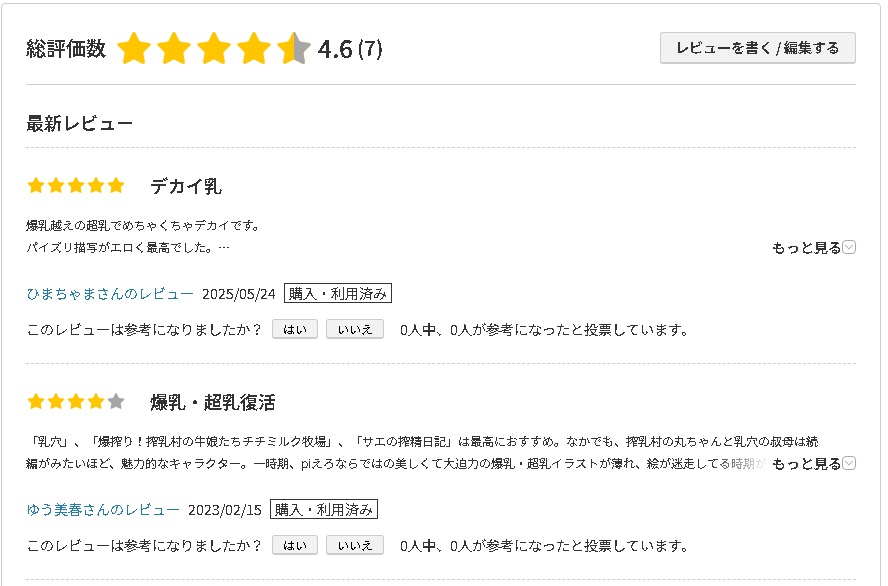Click the chevron icon beside first もっと見る
888x586 pixels.
click(849, 247)
